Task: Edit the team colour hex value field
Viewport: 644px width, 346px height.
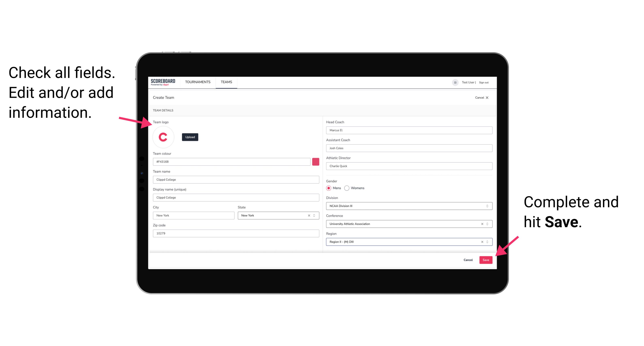Action: click(x=232, y=161)
